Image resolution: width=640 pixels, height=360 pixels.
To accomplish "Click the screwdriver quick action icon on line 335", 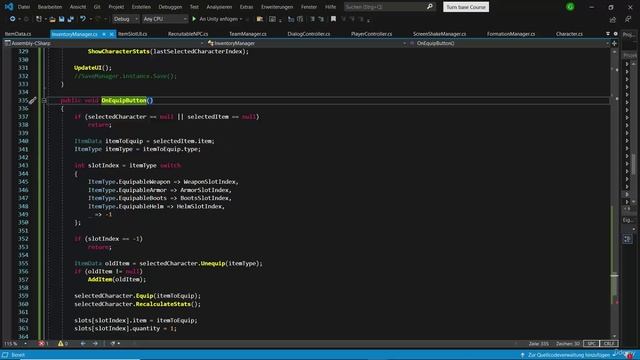I will 32,100.
